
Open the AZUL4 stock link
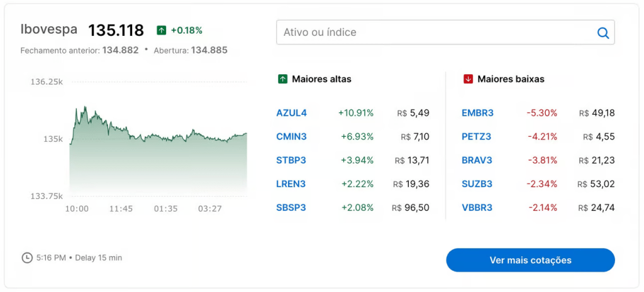[291, 113]
